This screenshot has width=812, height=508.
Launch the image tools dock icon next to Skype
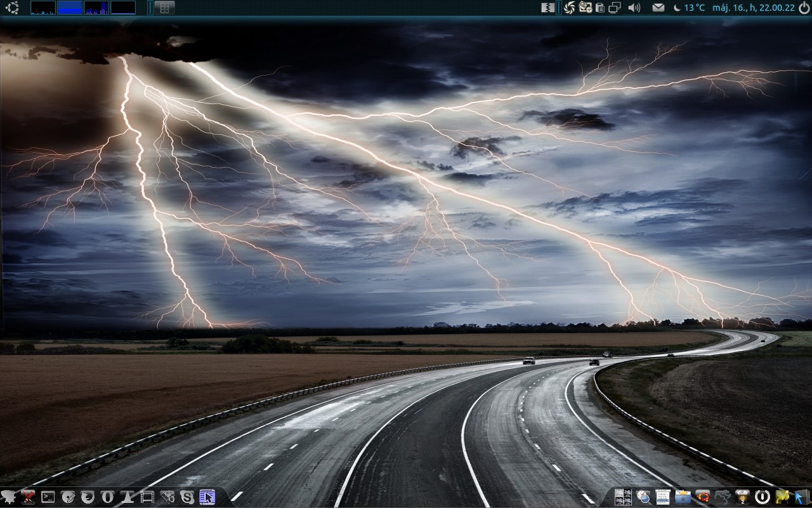click(x=167, y=497)
